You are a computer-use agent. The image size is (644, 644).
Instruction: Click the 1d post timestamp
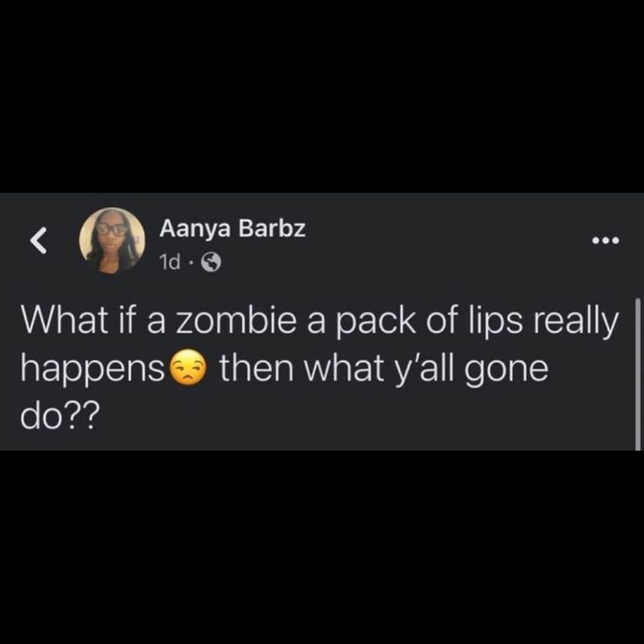[170, 262]
